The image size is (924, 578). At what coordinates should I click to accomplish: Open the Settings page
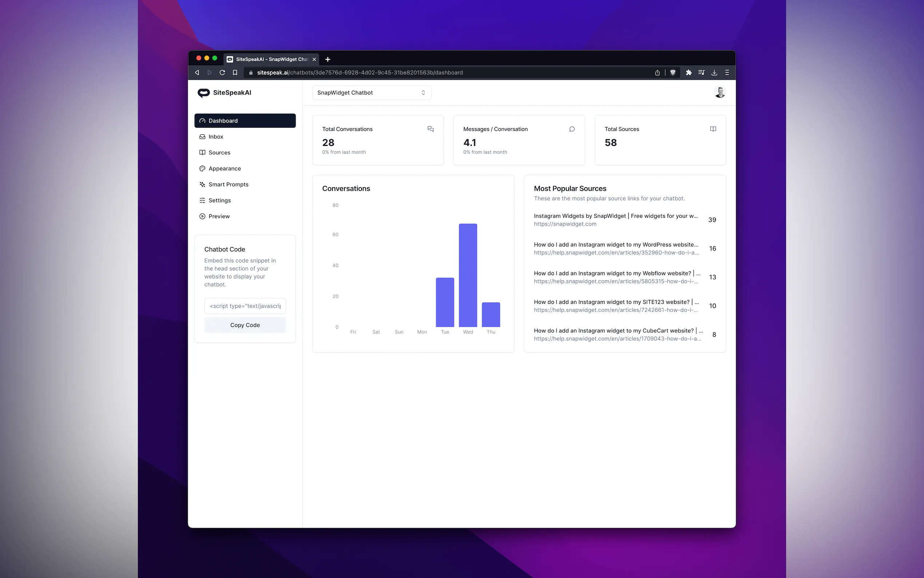(x=220, y=200)
